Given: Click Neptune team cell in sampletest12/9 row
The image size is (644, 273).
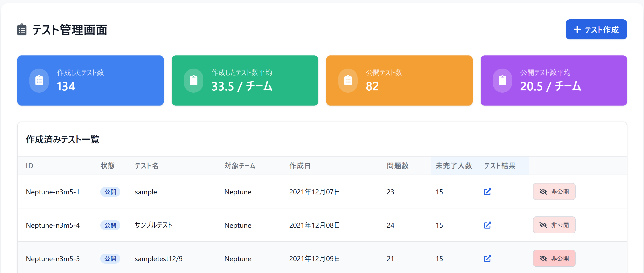Looking at the screenshot, I should [238, 259].
